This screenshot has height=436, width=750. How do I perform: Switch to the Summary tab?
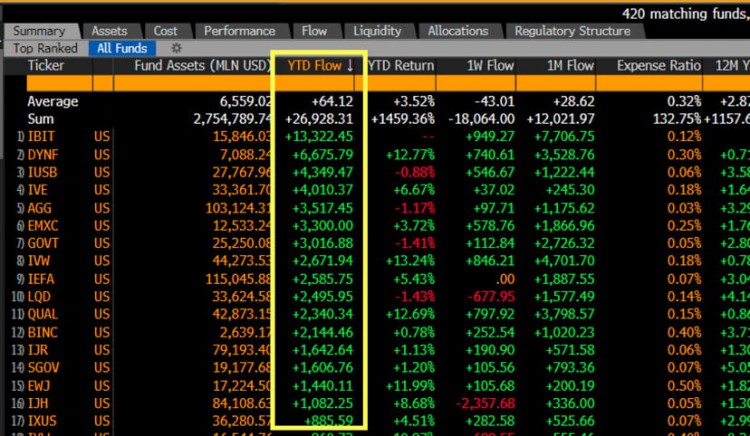point(39,31)
